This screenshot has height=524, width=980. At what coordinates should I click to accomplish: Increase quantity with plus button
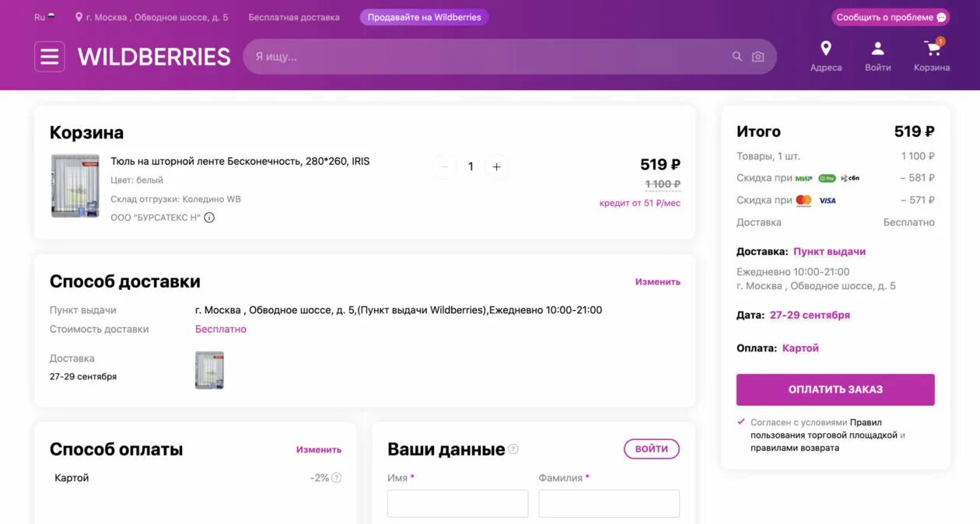(496, 166)
